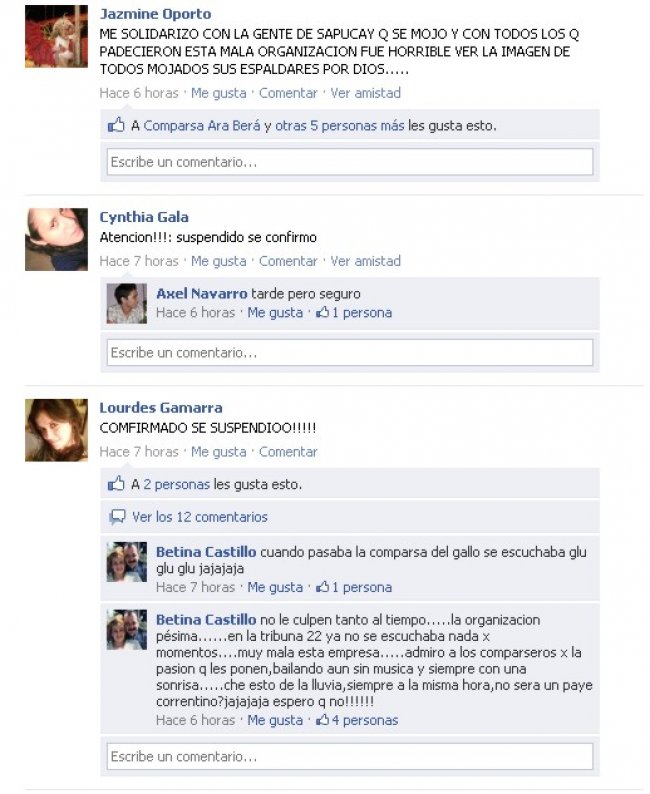Click comment field under Jazmine Oporto's post
This screenshot has height=794, width=650.
coord(350,162)
